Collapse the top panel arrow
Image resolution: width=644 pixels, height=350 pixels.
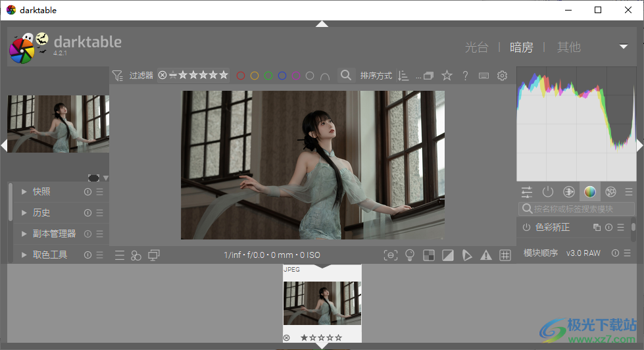(x=322, y=24)
